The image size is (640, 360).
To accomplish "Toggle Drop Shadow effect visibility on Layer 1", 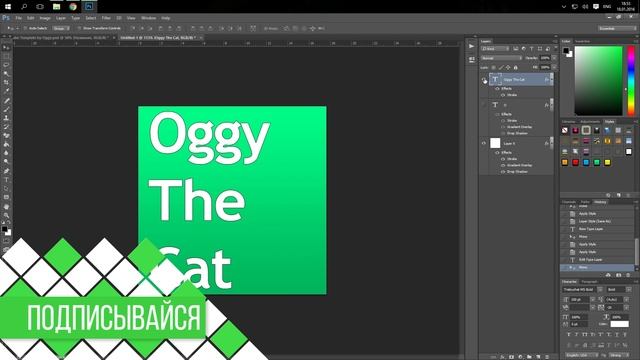I will point(503,172).
